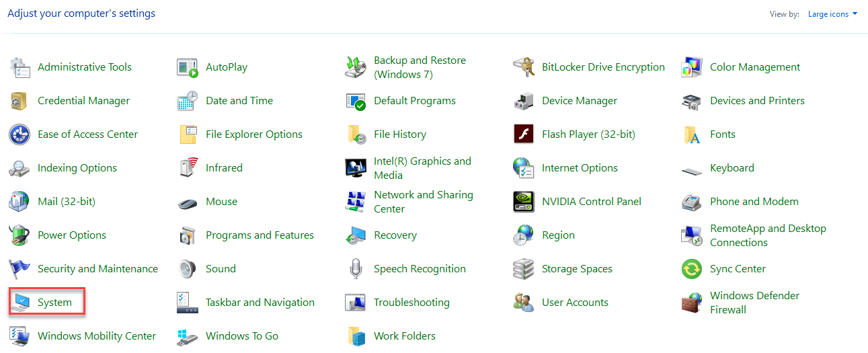868x353 pixels.
Task: Open the Work Folders icon
Action: pyautogui.click(x=355, y=336)
